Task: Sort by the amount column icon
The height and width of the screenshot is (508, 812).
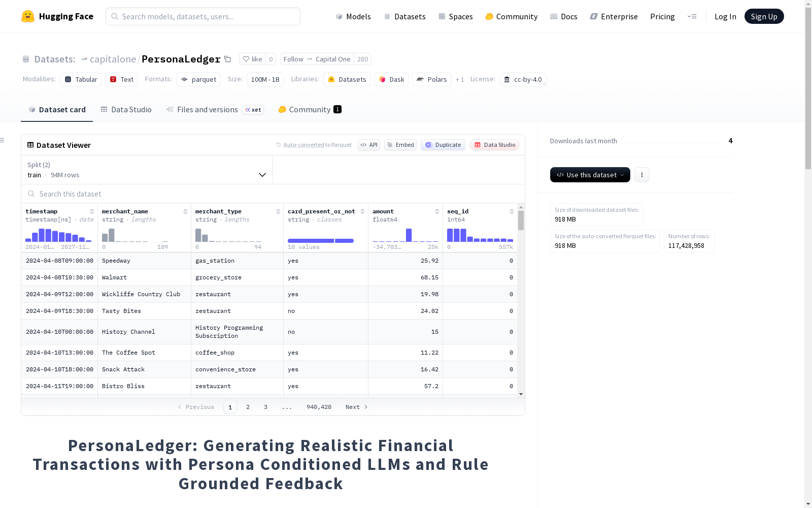Action: tap(437, 211)
